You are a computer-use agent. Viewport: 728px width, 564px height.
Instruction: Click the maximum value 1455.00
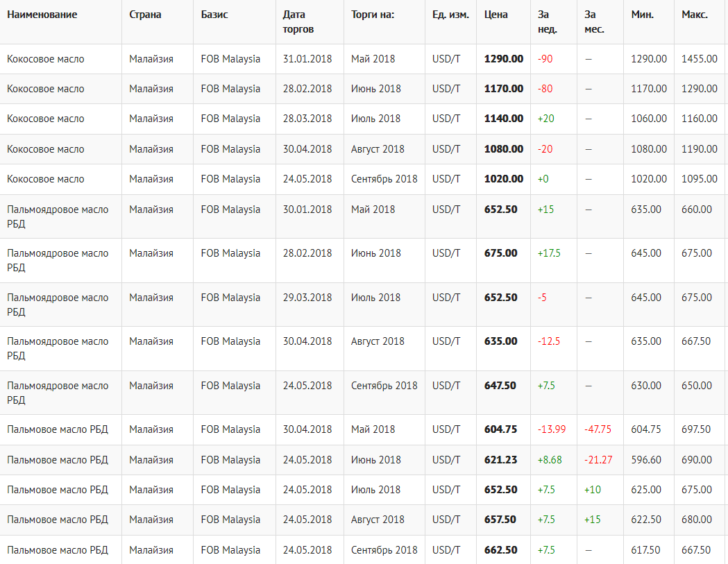[x=700, y=59]
